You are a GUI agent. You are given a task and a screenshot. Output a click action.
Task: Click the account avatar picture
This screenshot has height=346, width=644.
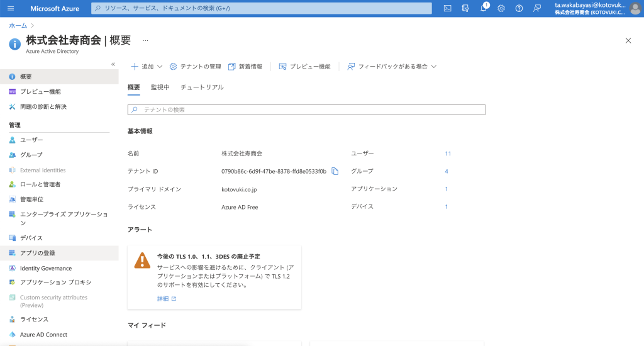click(635, 8)
